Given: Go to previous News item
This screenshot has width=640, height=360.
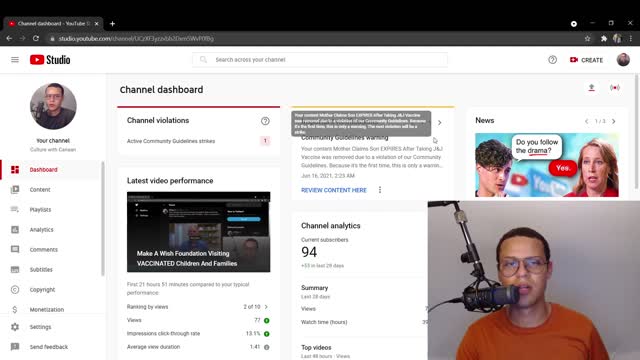Looking at the screenshot, I should pyautogui.click(x=587, y=121).
